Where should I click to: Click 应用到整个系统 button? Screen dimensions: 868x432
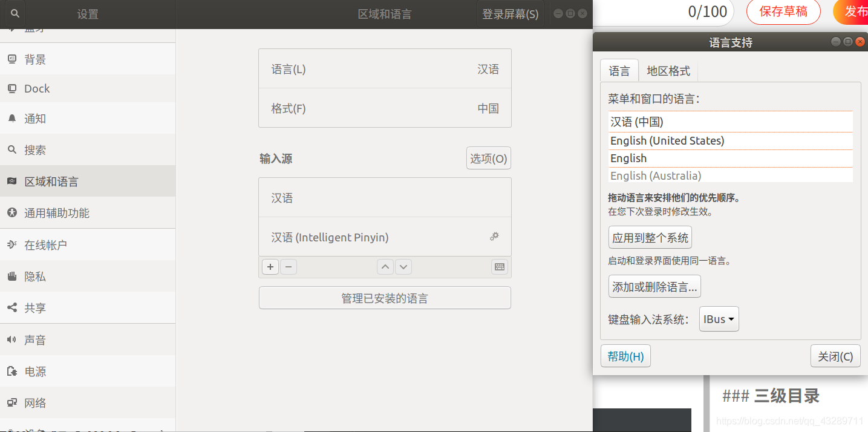click(650, 237)
